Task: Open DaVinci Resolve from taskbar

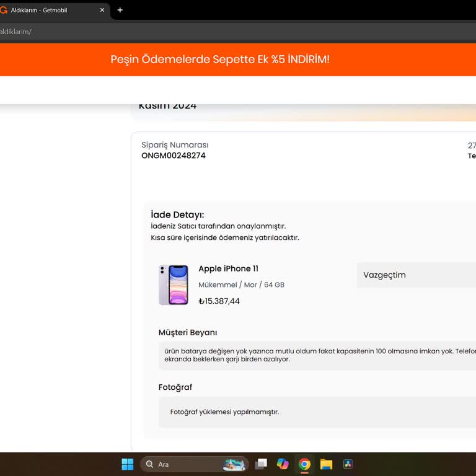Action: tap(348, 464)
